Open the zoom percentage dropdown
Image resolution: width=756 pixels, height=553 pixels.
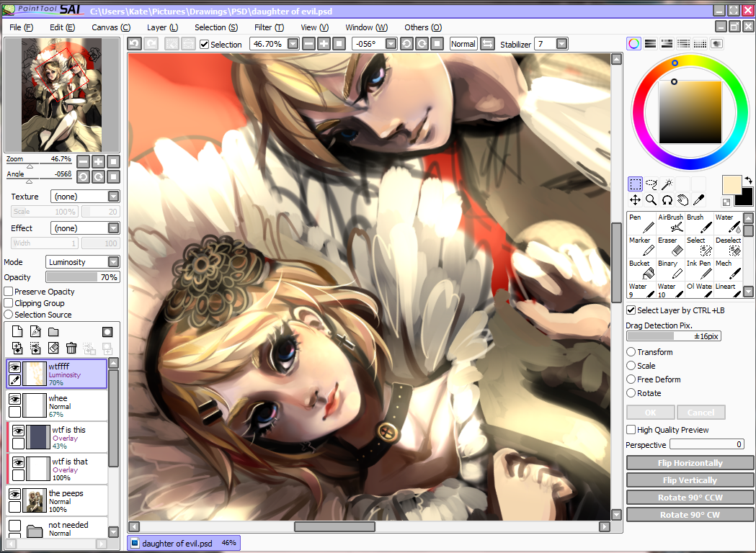tap(293, 44)
